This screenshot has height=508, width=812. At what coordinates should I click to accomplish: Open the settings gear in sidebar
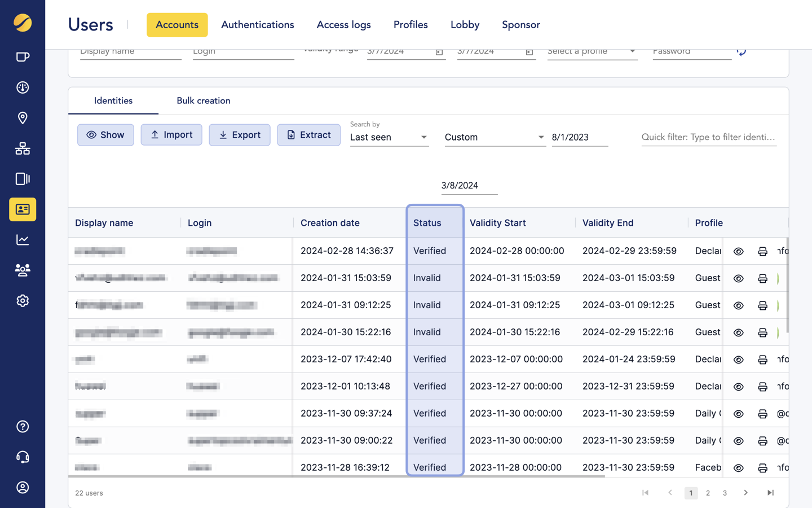(23, 301)
